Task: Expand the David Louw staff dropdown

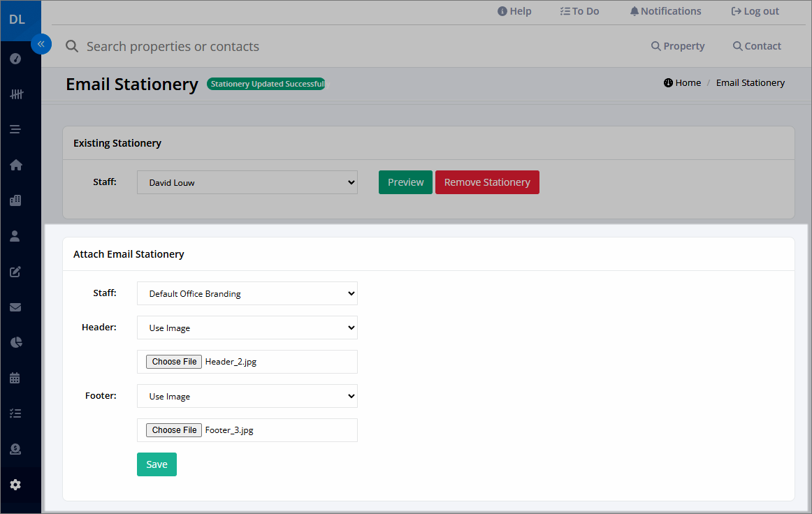Action: (x=247, y=182)
